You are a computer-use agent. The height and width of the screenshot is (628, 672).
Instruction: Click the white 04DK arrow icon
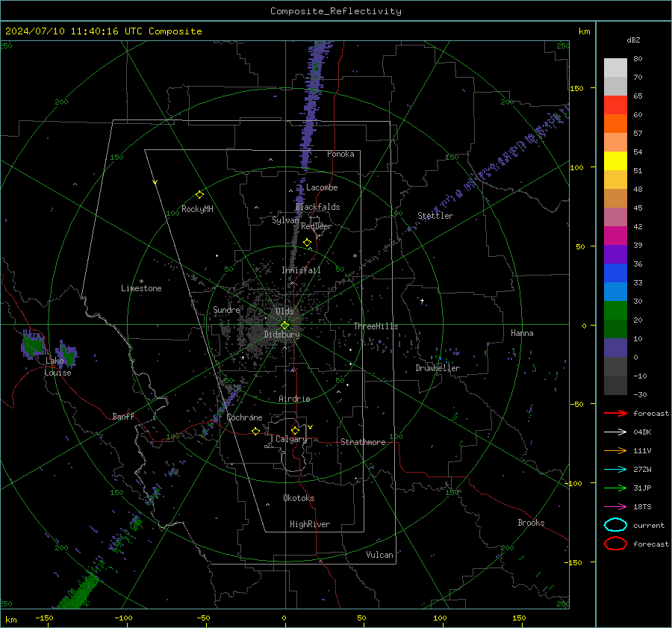tap(615, 432)
